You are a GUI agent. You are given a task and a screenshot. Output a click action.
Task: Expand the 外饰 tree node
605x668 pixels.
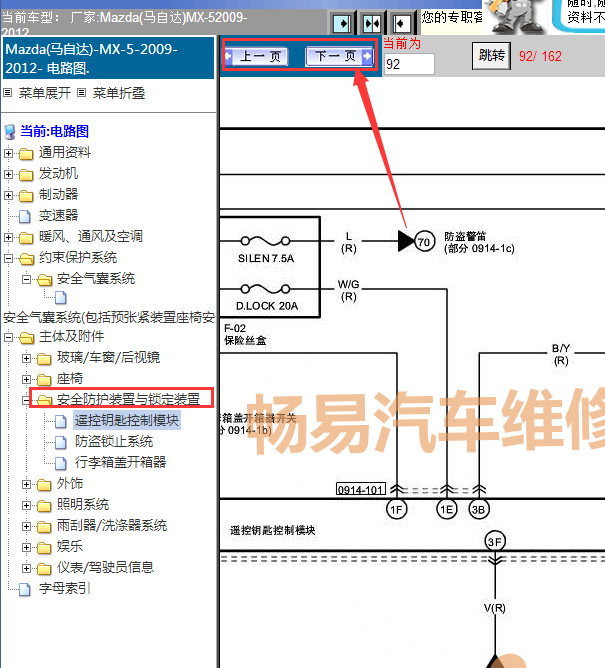(x=26, y=485)
